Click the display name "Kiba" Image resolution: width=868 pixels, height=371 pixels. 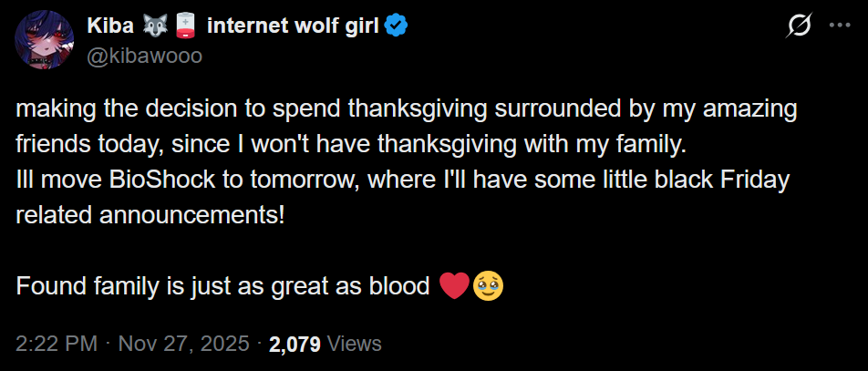pyautogui.click(x=109, y=26)
